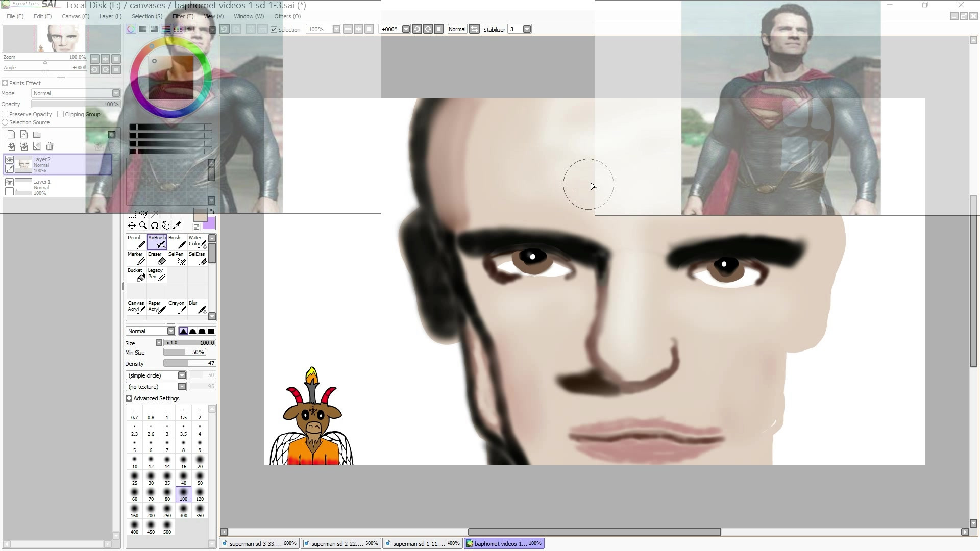Activate the Rotate view tool
The width and height of the screenshot is (980, 551).
pos(154,226)
